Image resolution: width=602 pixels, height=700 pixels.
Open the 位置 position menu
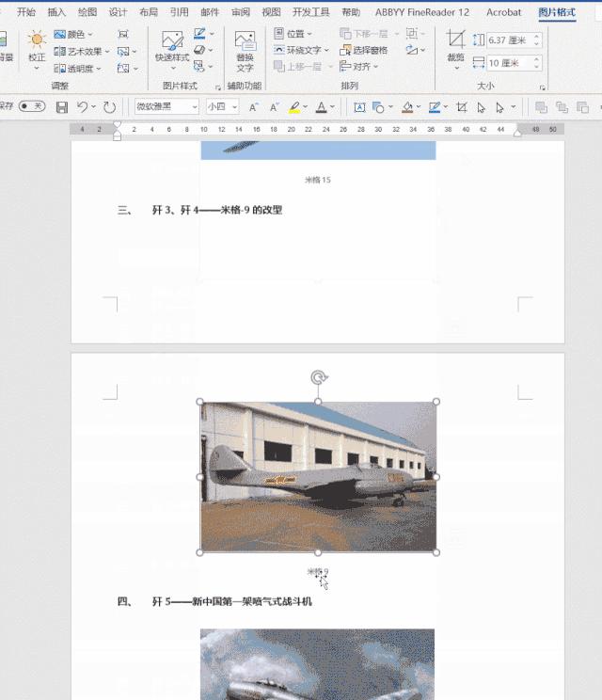pyautogui.click(x=293, y=34)
